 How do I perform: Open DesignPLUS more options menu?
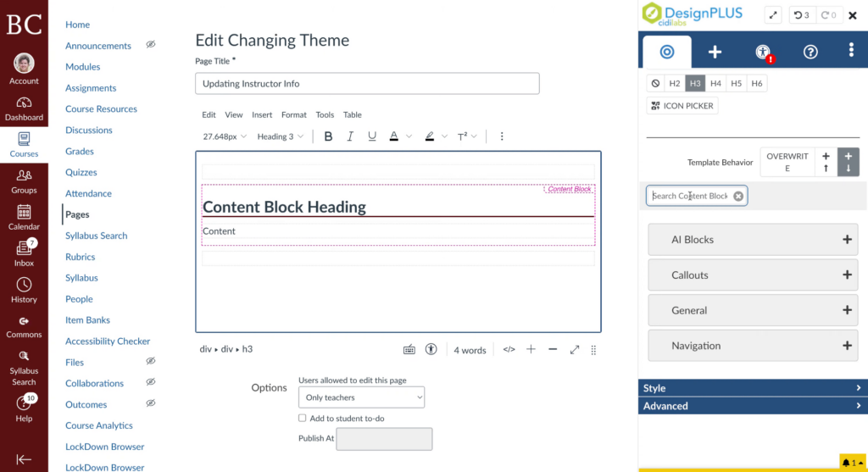[851, 50]
